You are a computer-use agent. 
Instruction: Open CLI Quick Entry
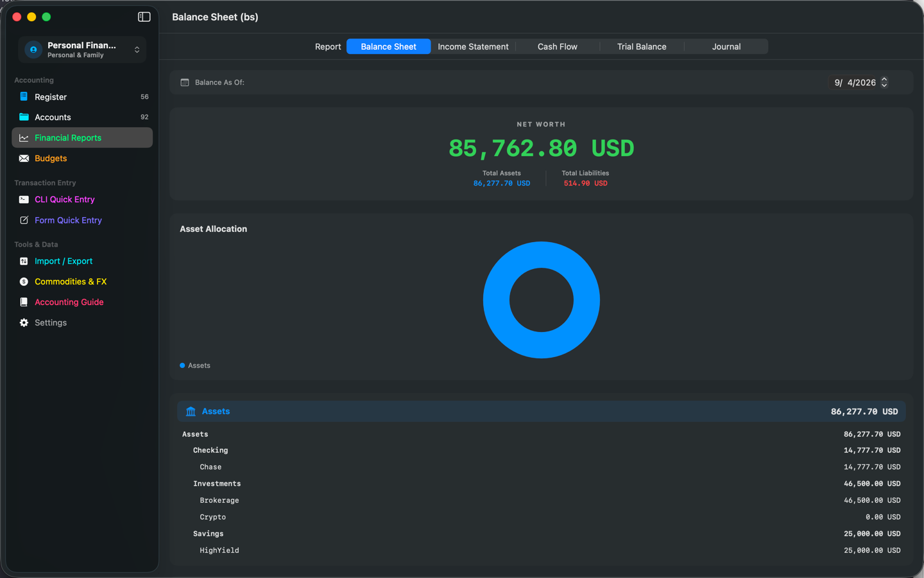[x=82, y=199]
